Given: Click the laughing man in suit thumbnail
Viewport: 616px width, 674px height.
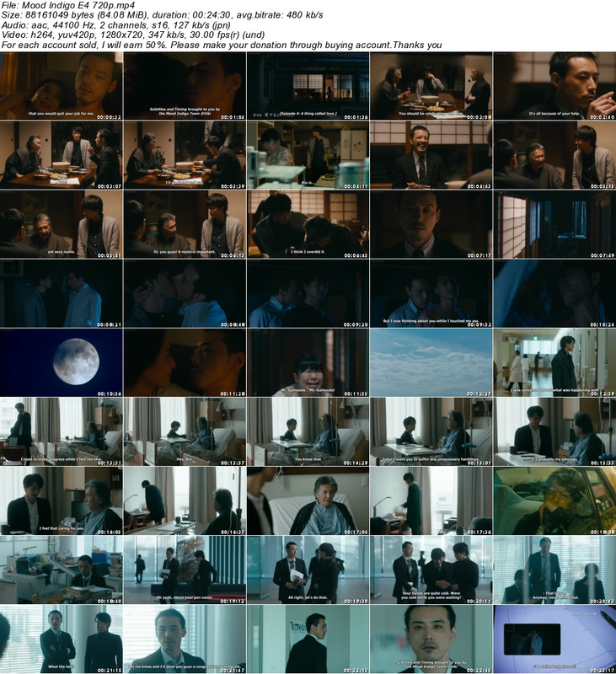Looking at the screenshot, I should 431,155.
